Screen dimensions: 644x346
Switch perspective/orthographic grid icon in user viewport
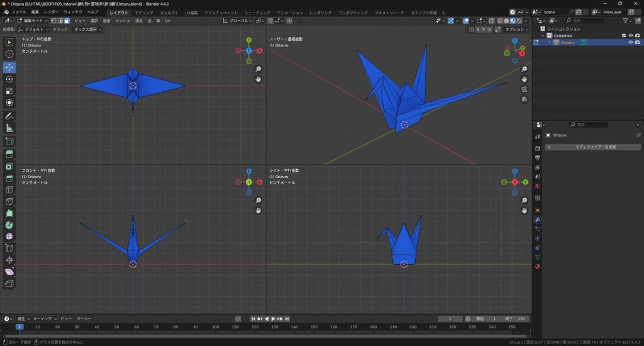[524, 99]
